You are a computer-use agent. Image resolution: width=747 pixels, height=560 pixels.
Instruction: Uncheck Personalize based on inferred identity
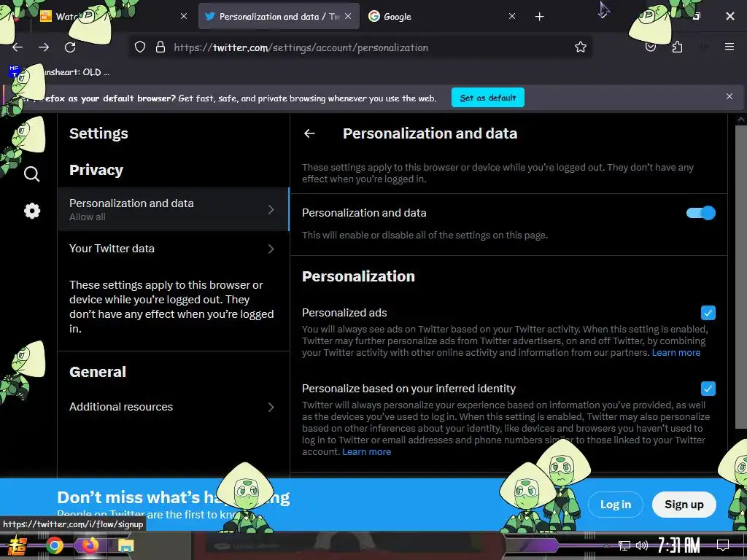[x=708, y=389]
